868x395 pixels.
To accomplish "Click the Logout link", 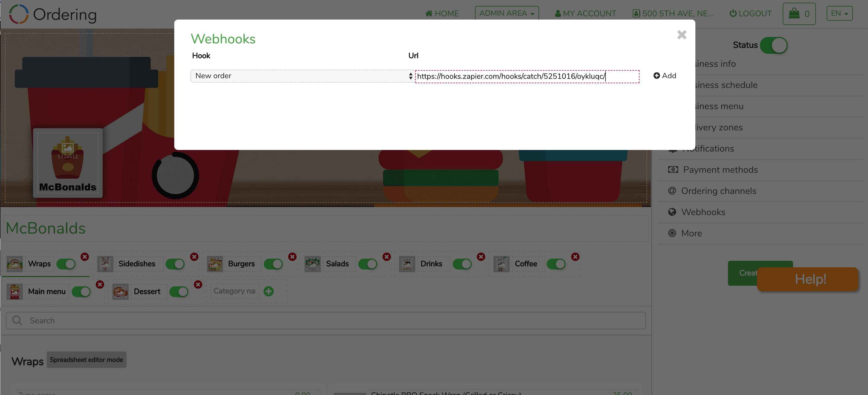I will [750, 14].
